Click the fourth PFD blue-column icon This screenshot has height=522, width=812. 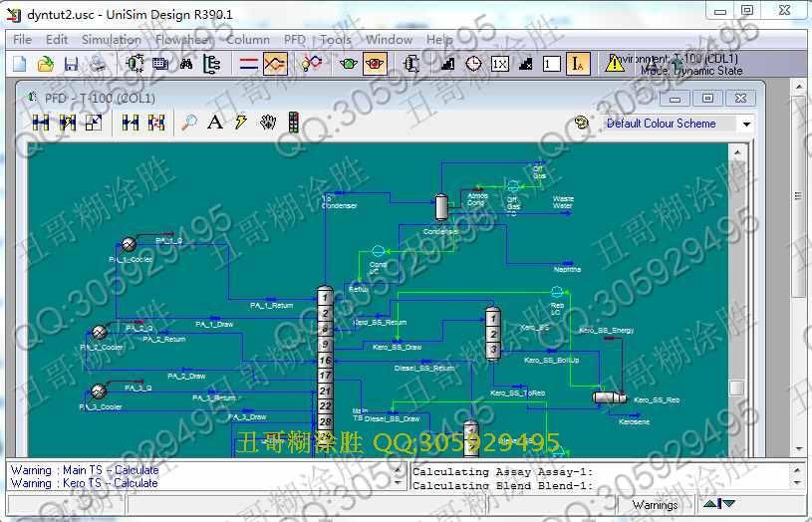point(131,123)
